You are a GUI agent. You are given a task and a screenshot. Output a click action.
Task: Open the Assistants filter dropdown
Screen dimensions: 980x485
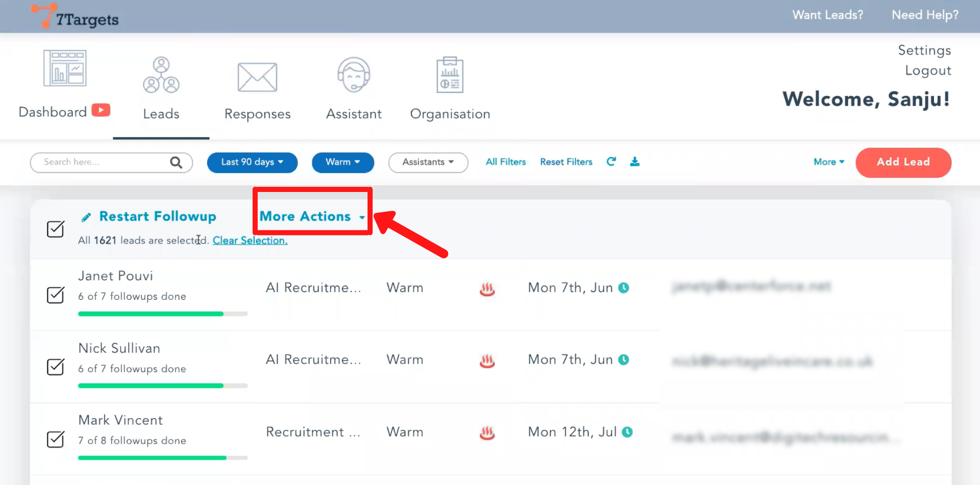coord(428,162)
